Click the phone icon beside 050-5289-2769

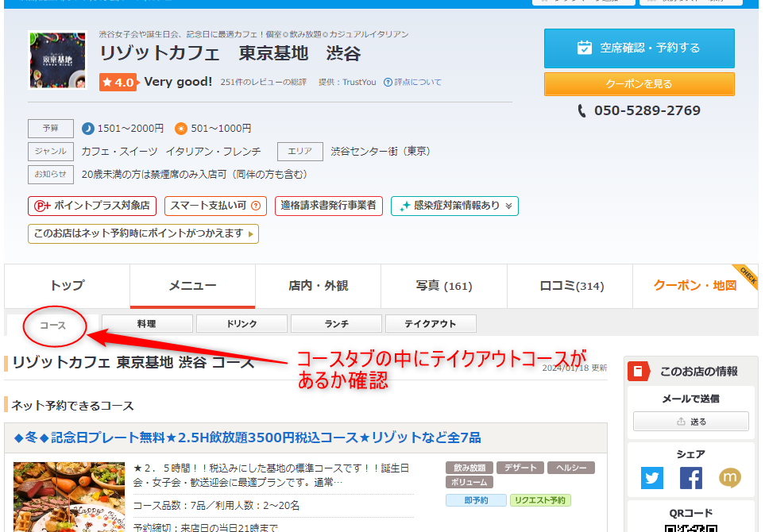tap(582, 111)
